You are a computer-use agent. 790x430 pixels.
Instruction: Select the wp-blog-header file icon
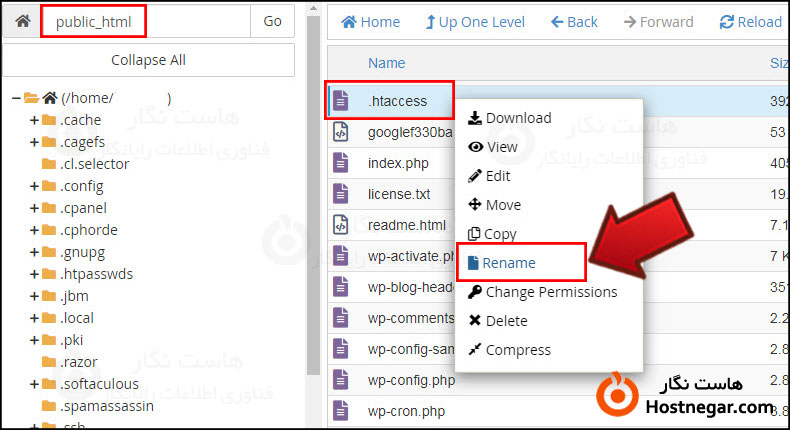tap(341, 287)
